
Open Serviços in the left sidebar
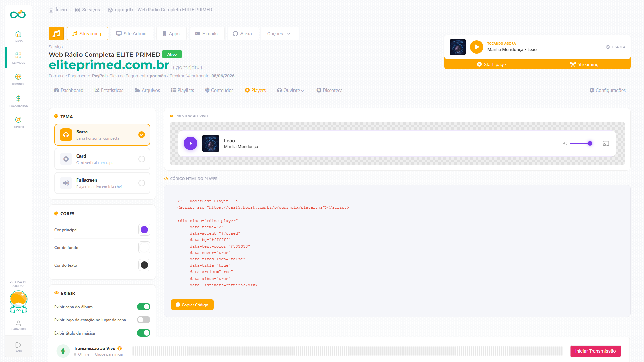tap(18, 58)
